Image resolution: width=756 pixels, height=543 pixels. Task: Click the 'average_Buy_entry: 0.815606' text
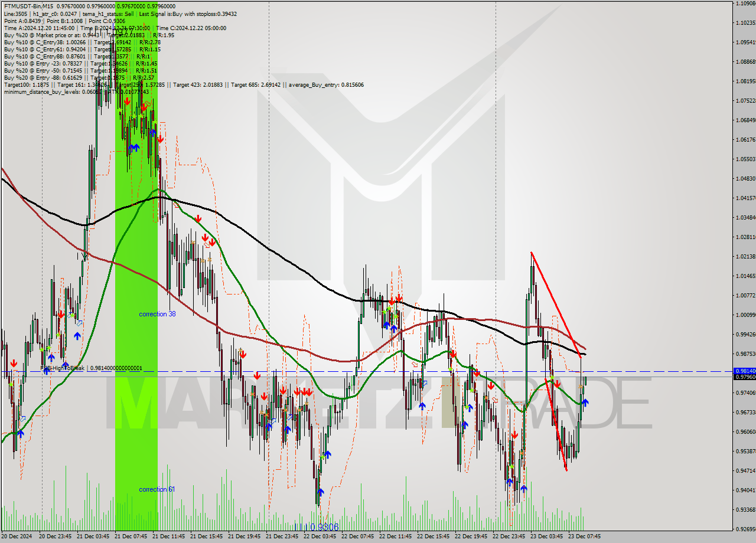(x=326, y=85)
